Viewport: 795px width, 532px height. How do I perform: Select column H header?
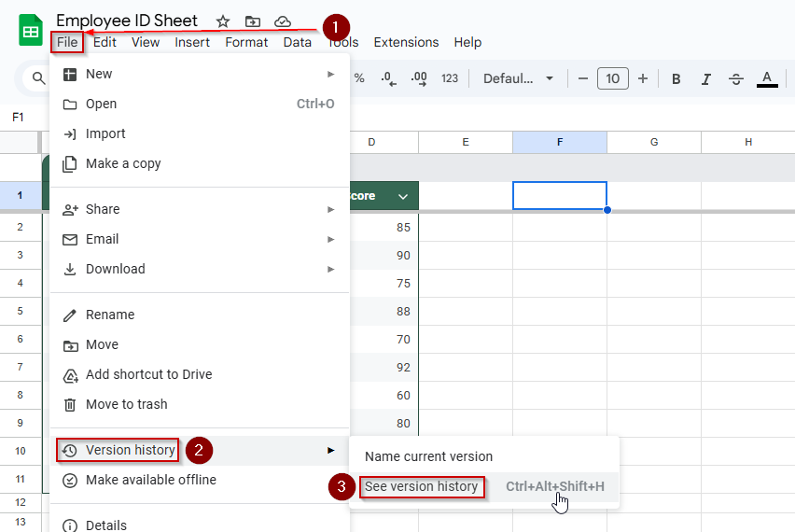(748, 143)
